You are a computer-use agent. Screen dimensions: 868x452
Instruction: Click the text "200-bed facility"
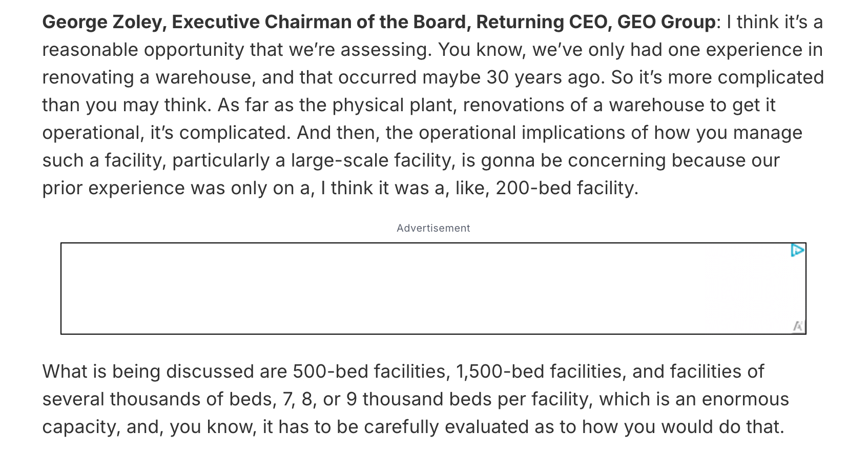[x=566, y=188]
